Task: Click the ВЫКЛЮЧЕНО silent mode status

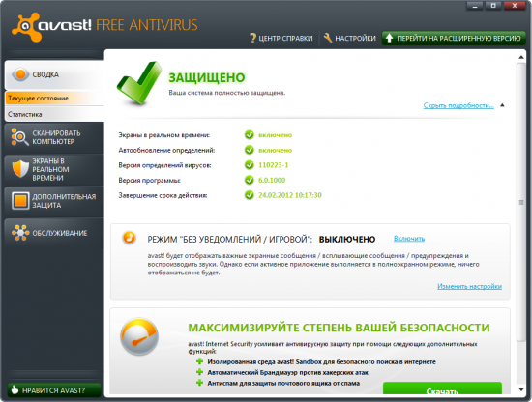Action: tap(347, 240)
